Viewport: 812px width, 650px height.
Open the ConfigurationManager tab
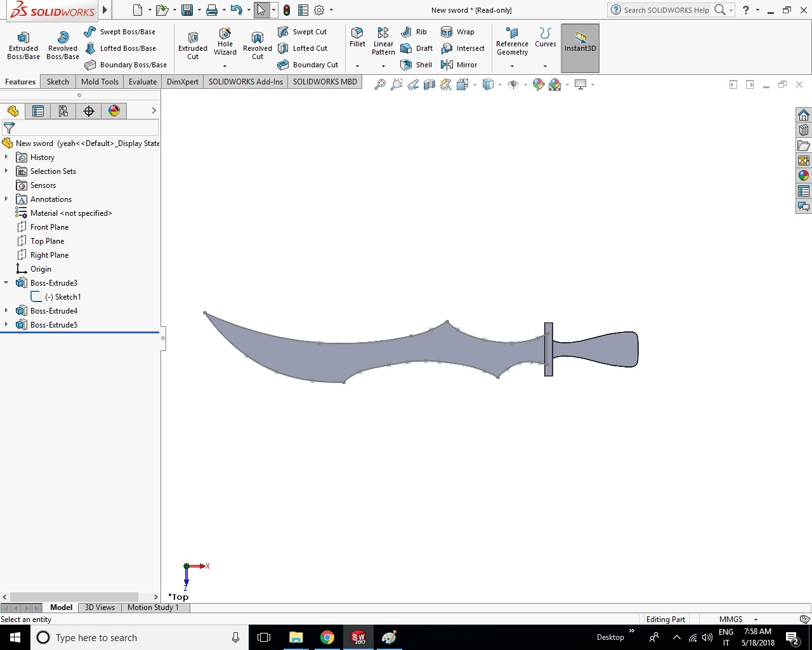tap(63, 111)
